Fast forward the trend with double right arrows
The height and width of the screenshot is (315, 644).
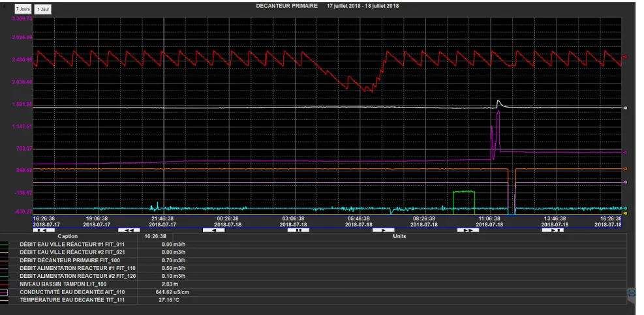pyautogui.click(x=468, y=230)
